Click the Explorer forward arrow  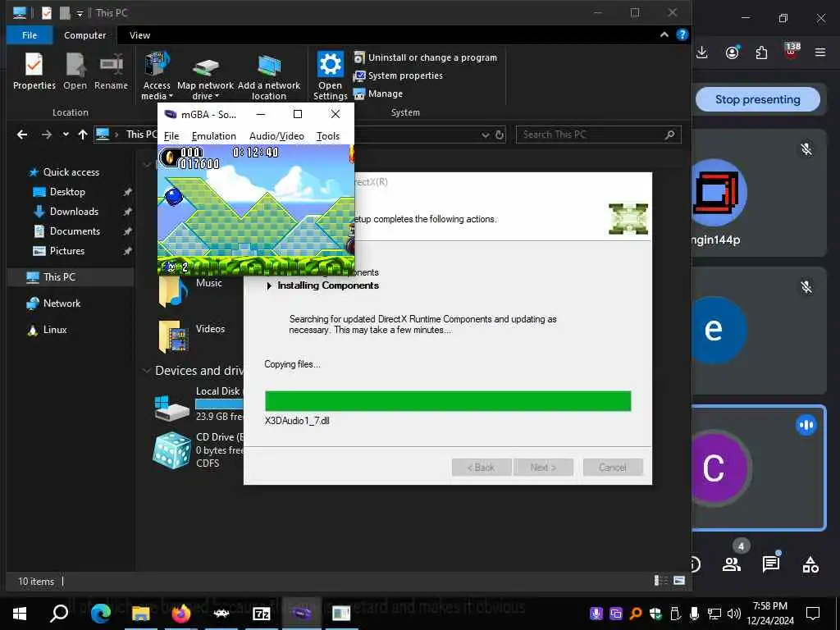click(x=47, y=135)
